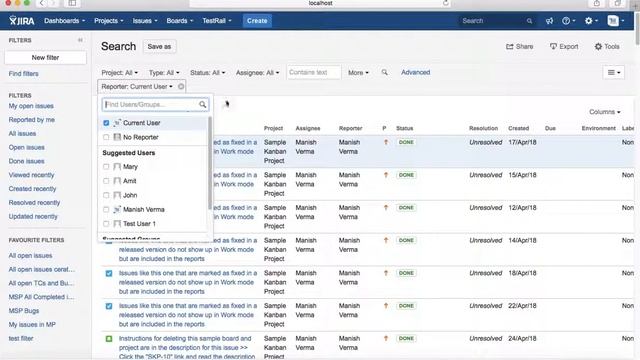Click the story icon of Instructions issue

[x=109, y=339]
